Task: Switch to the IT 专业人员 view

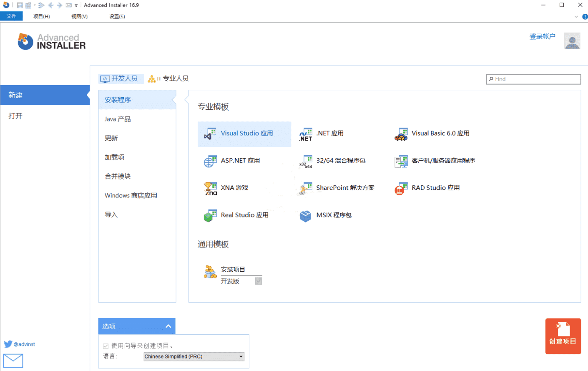Action: coord(168,78)
